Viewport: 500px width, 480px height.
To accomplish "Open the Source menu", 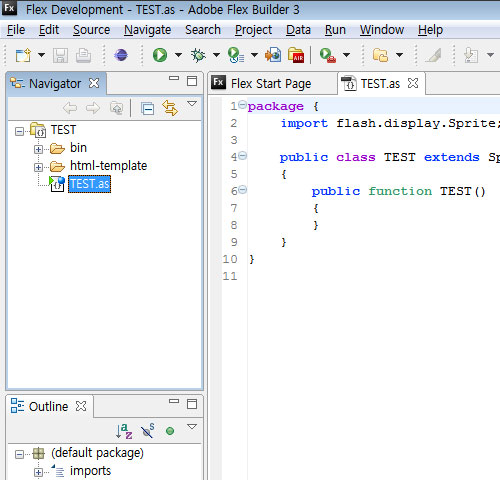I will click(x=92, y=30).
